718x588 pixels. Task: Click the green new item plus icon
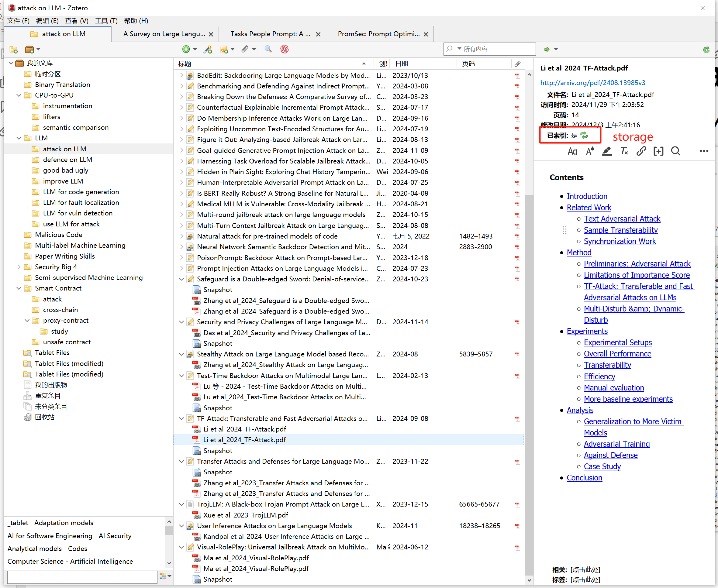pyautogui.click(x=186, y=50)
